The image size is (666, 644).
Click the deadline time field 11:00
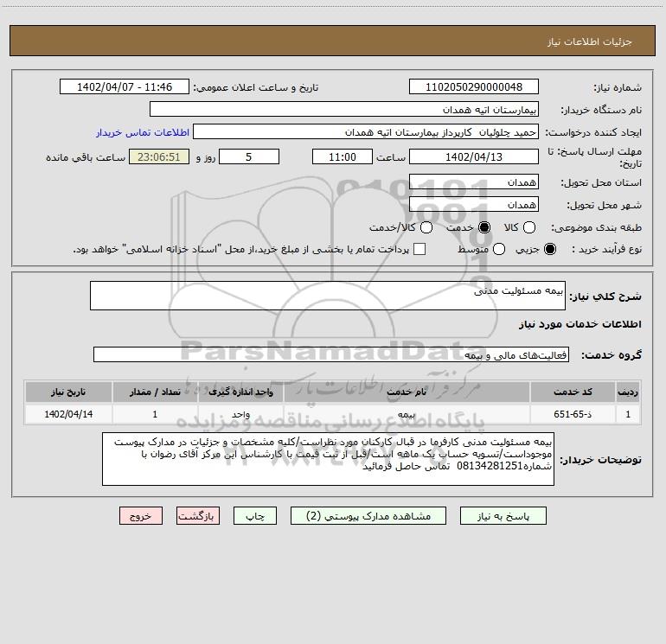(x=343, y=156)
